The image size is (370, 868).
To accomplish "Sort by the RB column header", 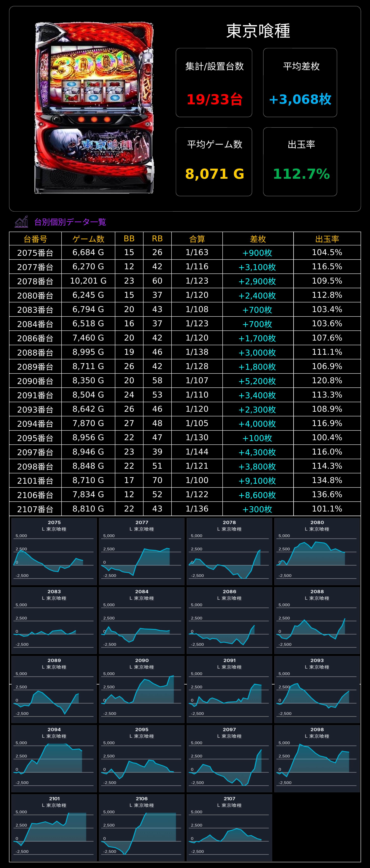I will [157, 239].
